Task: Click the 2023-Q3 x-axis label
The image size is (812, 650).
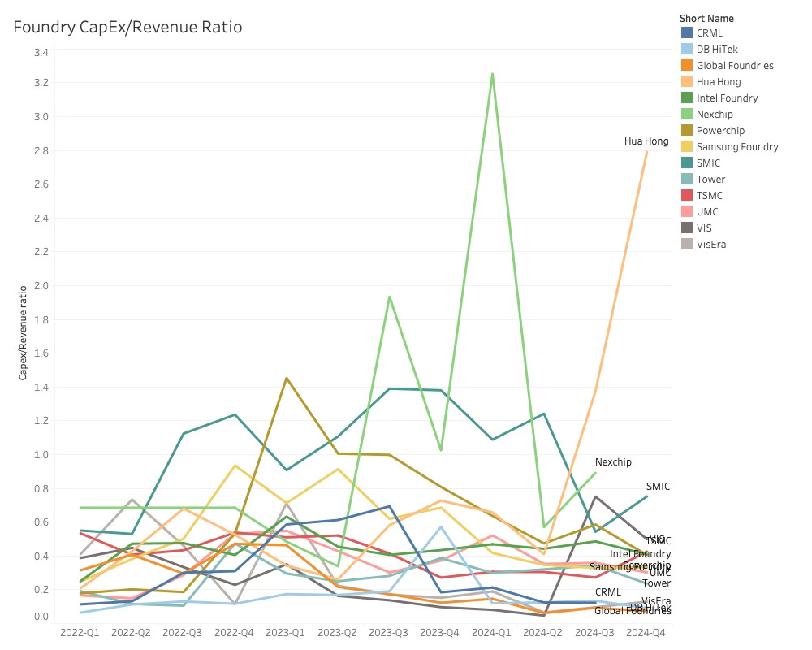Action: 388,633
